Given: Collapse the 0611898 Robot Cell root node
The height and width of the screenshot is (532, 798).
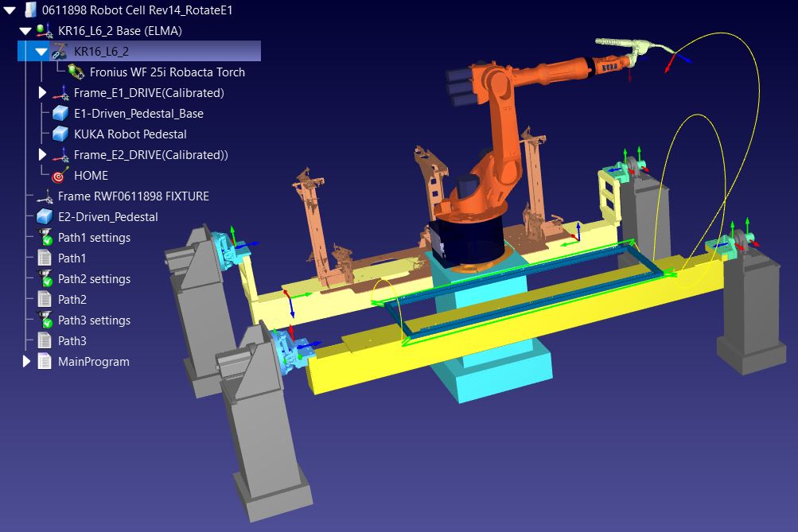Looking at the screenshot, I should (x=10, y=10).
